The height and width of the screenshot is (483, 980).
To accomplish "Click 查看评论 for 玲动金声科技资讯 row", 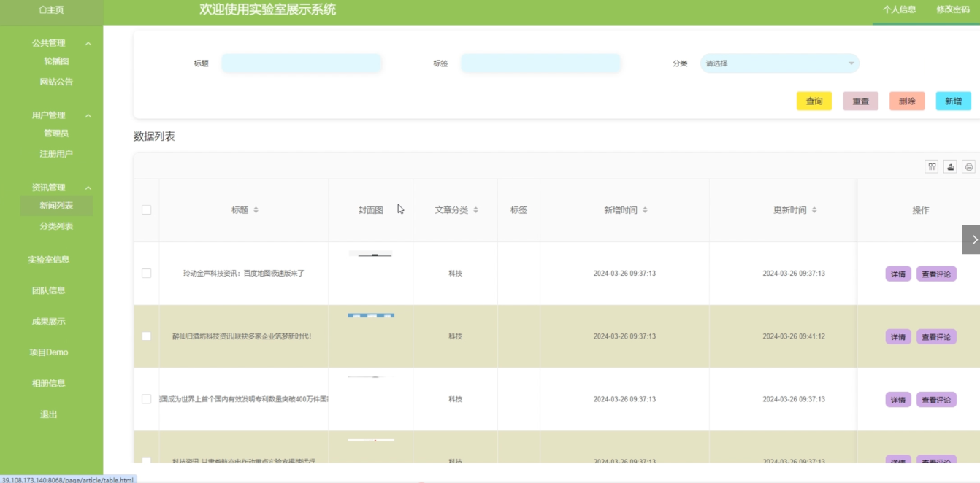I will click(936, 274).
